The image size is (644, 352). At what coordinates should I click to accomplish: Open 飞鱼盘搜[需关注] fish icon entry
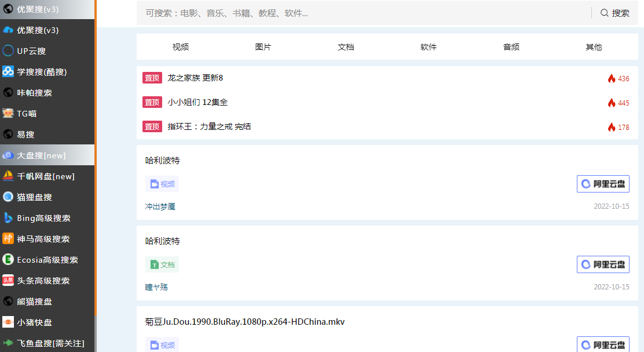coord(47,343)
